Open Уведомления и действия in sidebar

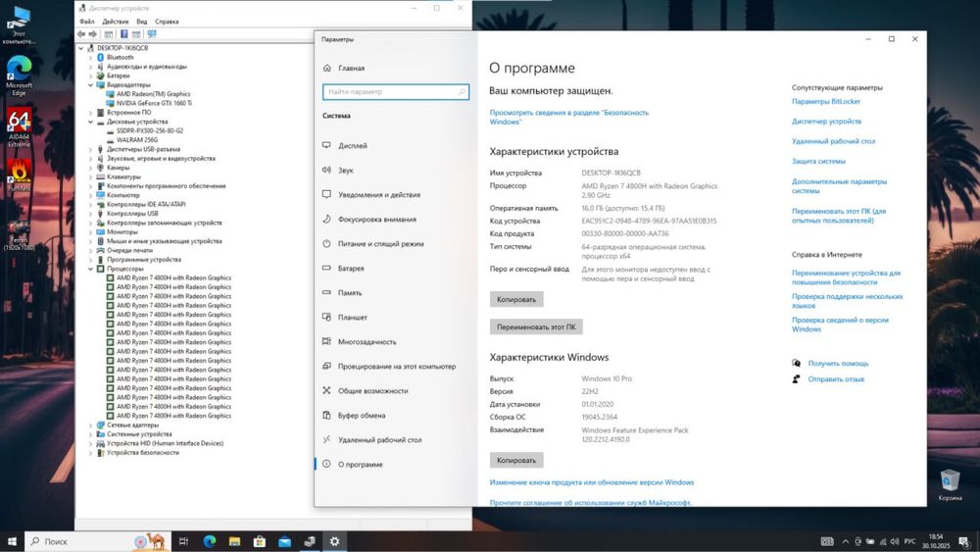tap(379, 194)
